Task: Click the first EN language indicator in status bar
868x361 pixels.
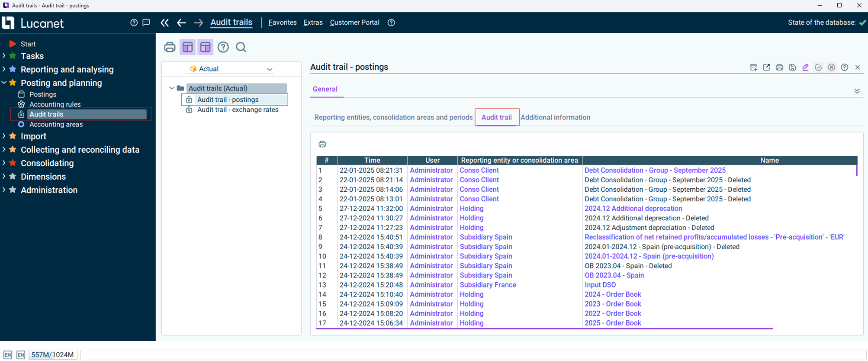Action: [8, 355]
